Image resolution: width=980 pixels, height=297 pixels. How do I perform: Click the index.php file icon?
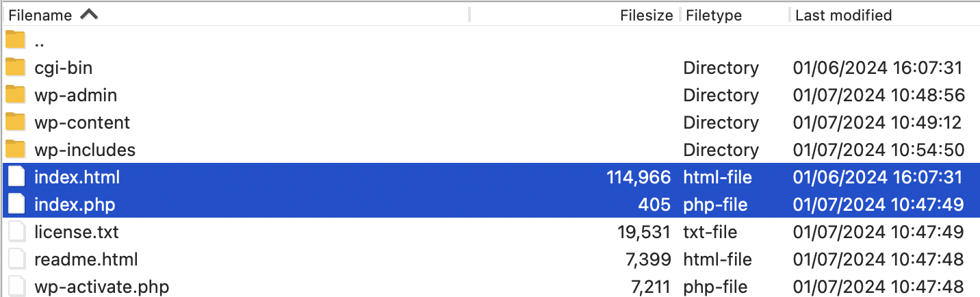(x=16, y=205)
